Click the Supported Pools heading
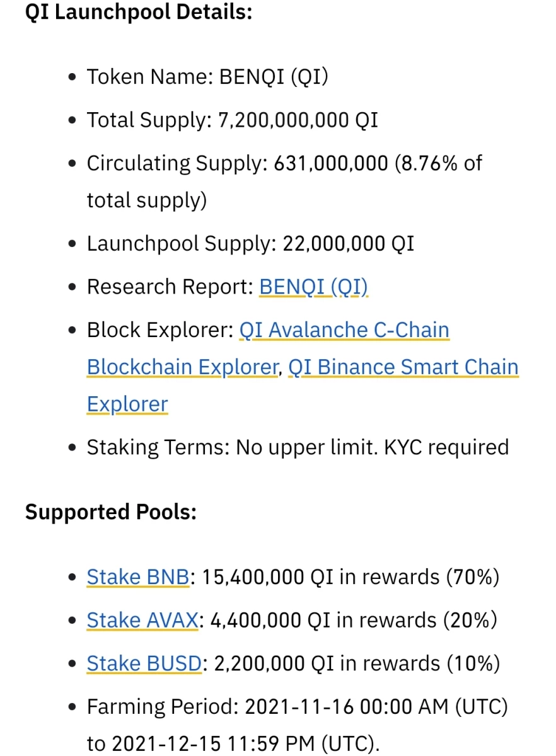Viewport: 556px width, 756px height. (x=111, y=512)
